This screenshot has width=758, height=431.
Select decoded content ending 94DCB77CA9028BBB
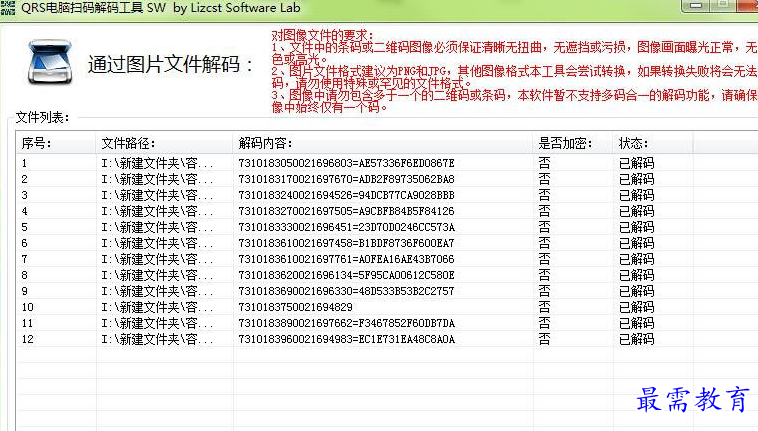(346, 195)
